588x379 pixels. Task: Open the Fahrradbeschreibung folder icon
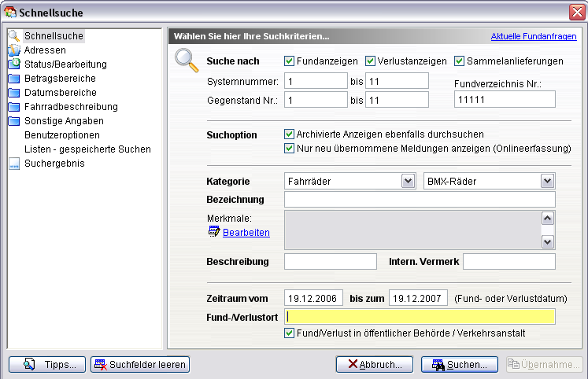13,107
